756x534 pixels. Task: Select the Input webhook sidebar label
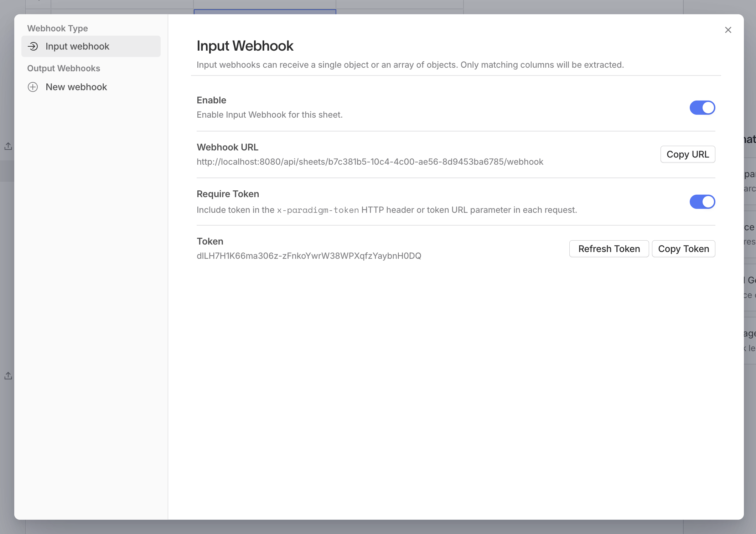pyautogui.click(x=77, y=46)
